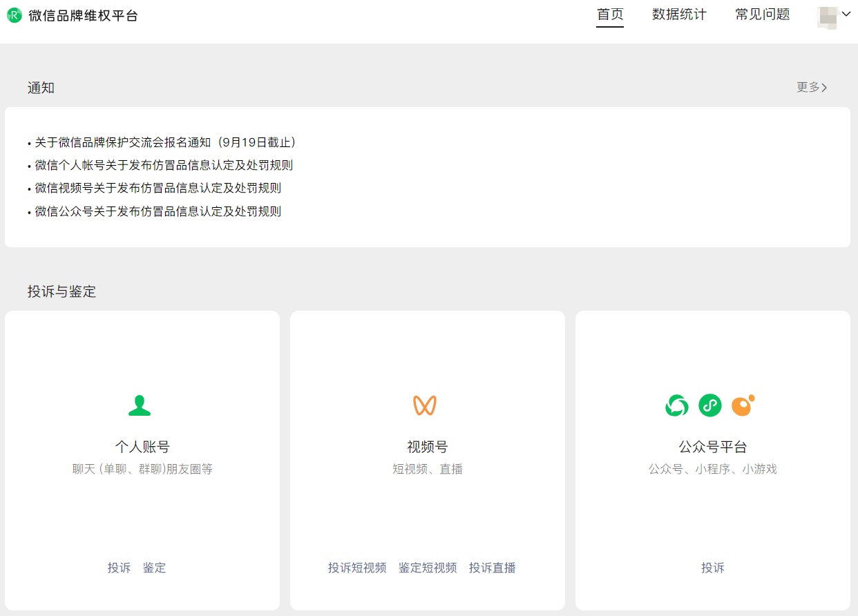Click the orange Channels butterfly icon

pos(425,405)
